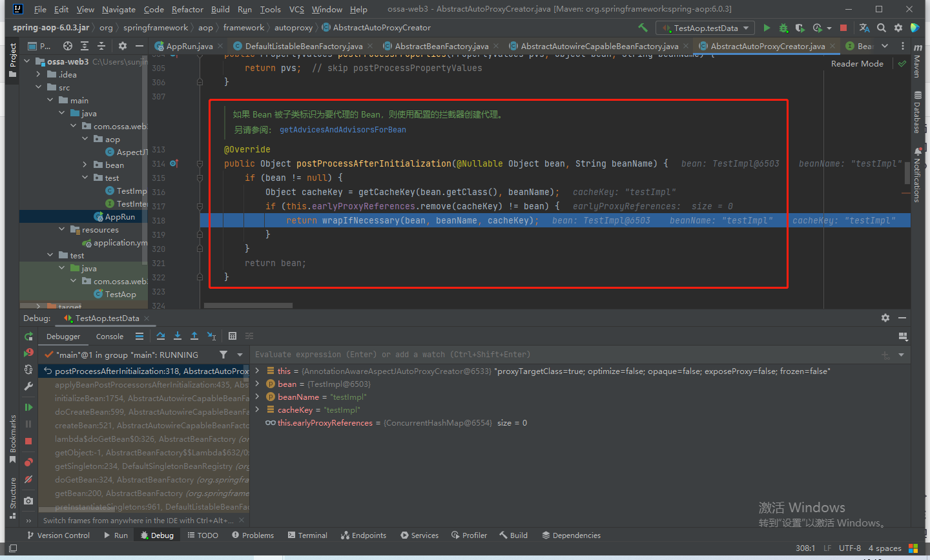Expand the 'beanName' variable node
This screenshot has height=560, width=930.
[x=257, y=397]
